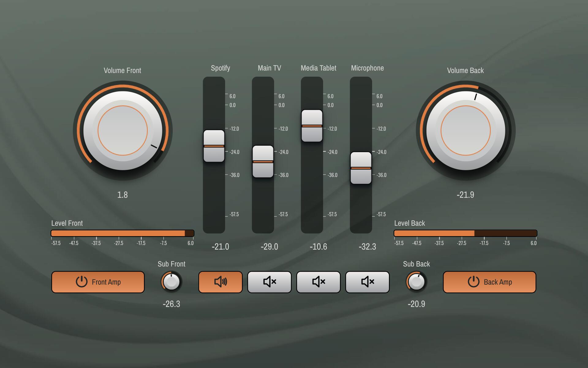The image size is (588, 368).
Task: Click the Back Amp power icon
Action: [473, 282]
